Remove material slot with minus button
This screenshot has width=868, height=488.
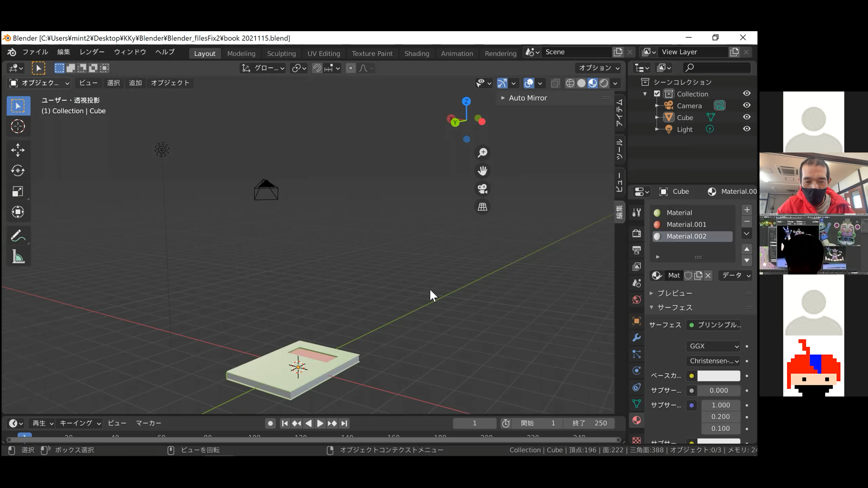747,222
